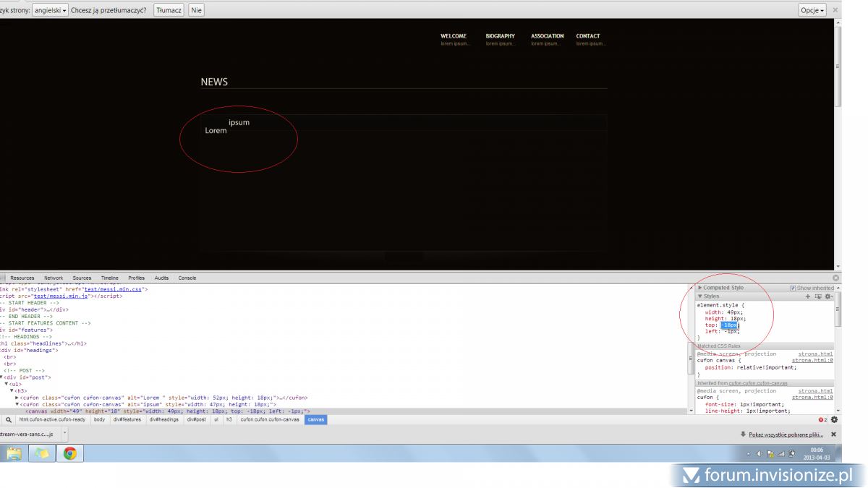
Task: Close the downloads bar
Action: click(x=833, y=435)
